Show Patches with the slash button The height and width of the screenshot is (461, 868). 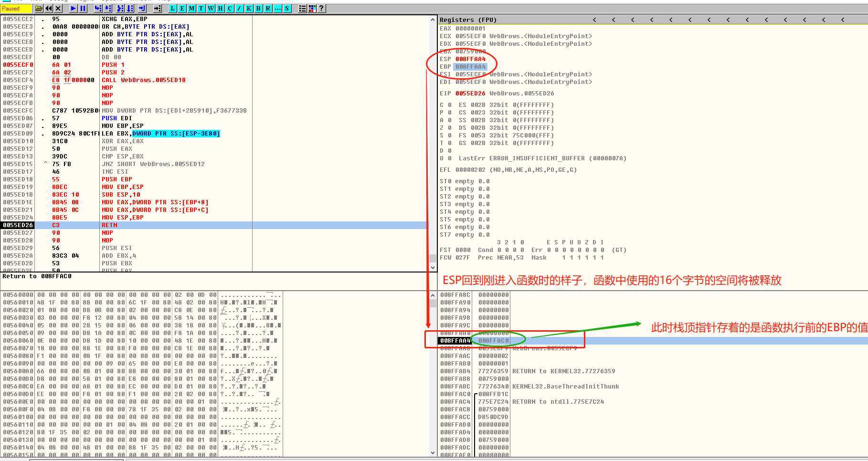pyautogui.click(x=239, y=8)
